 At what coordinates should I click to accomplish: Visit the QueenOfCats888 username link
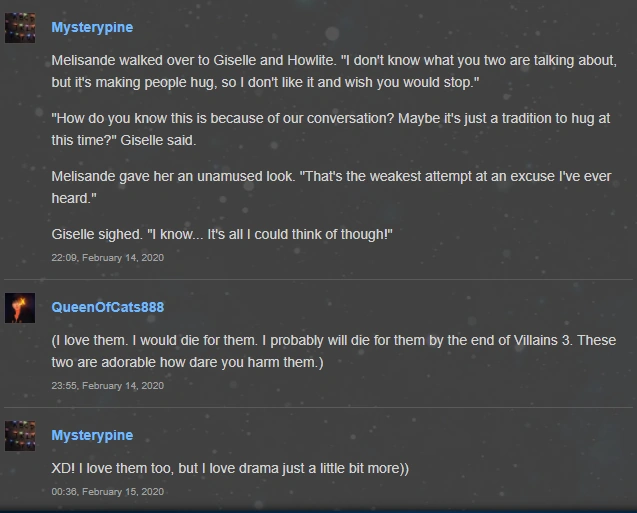click(108, 307)
